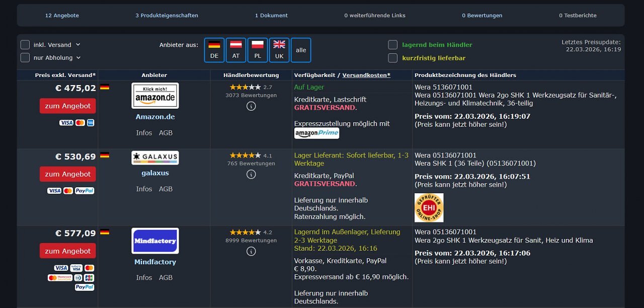Click the Mindfactory shop logo
This screenshot has width=644, height=308.
point(155,241)
